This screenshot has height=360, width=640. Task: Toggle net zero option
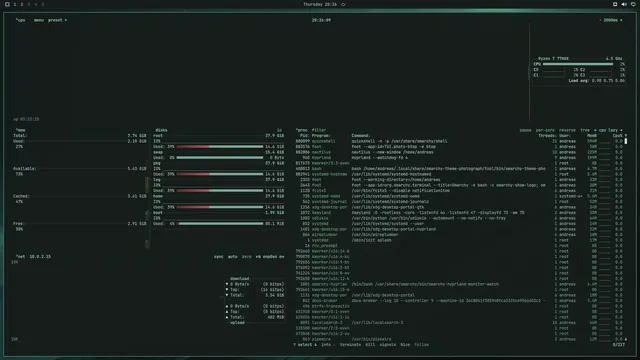coord(247,257)
